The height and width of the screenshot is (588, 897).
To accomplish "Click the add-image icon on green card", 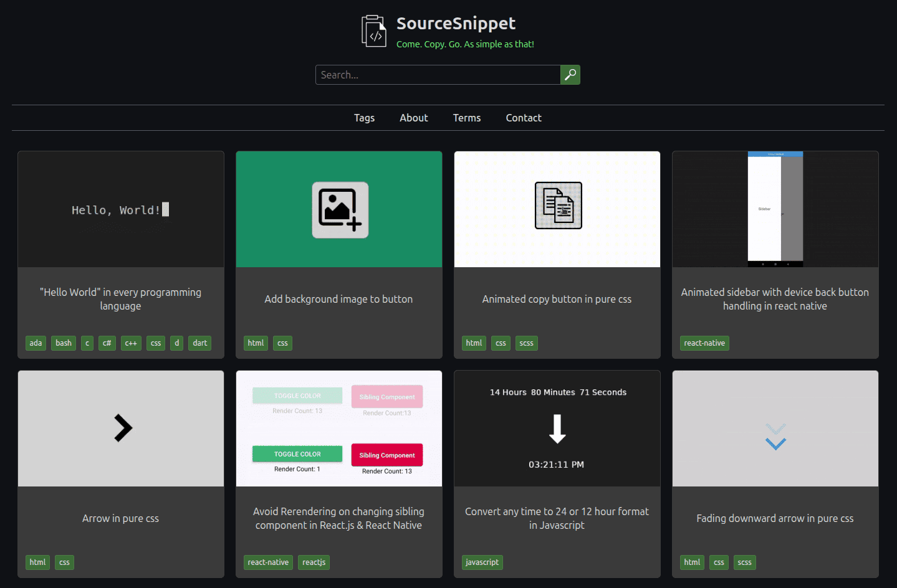I will pos(340,211).
